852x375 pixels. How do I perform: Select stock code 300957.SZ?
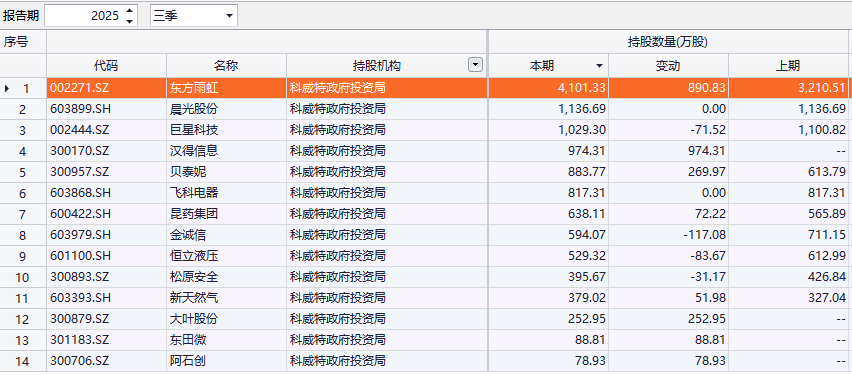(x=106, y=172)
